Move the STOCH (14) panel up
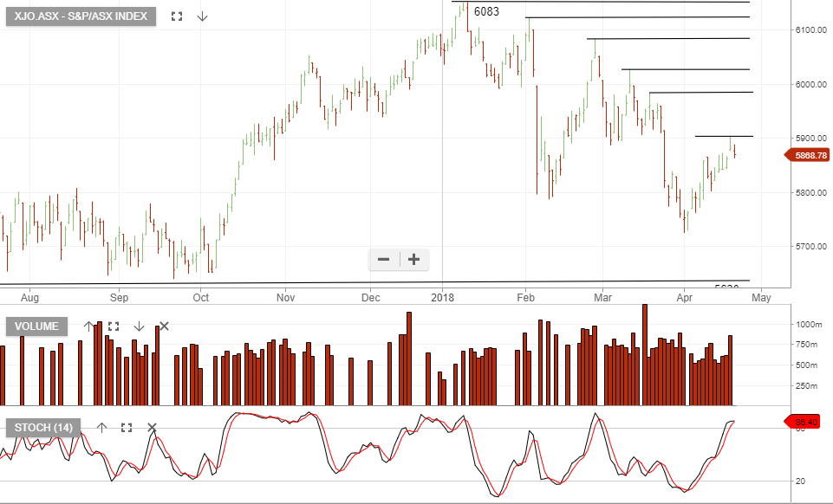 (102, 427)
